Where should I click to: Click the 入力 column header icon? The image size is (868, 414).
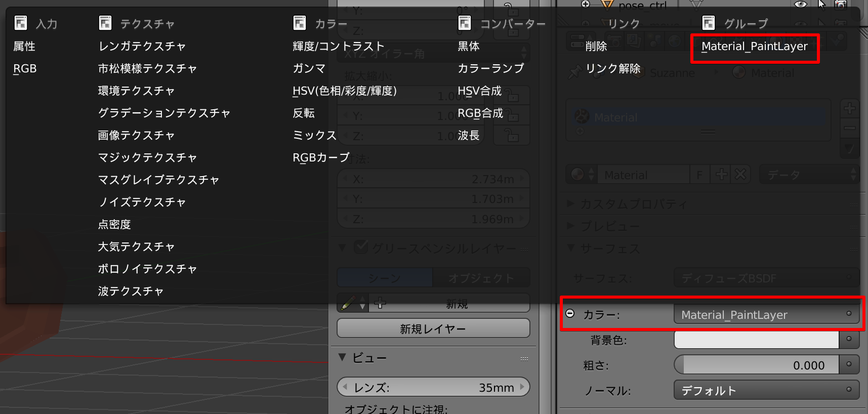click(21, 23)
